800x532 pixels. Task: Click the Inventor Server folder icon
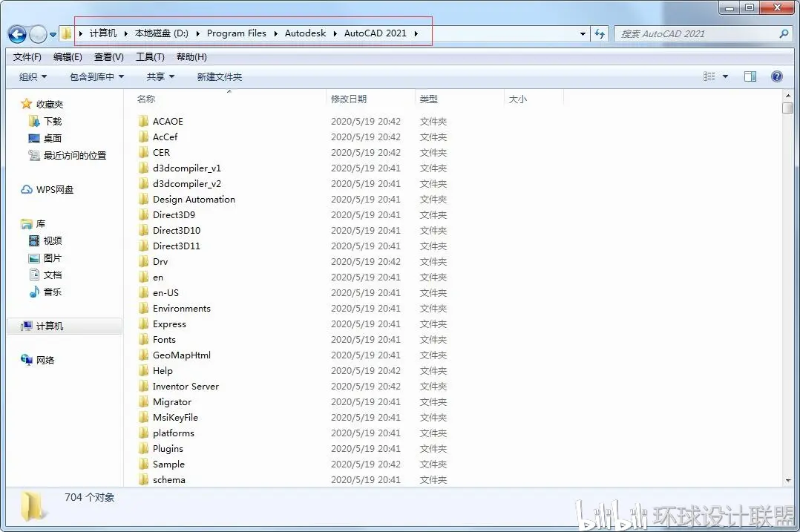pyautogui.click(x=143, y=386)
